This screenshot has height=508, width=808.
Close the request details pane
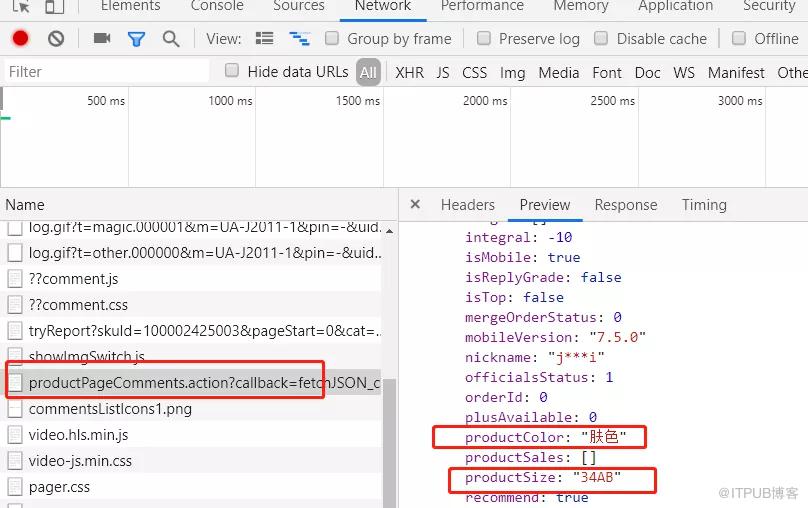point(415,205)
